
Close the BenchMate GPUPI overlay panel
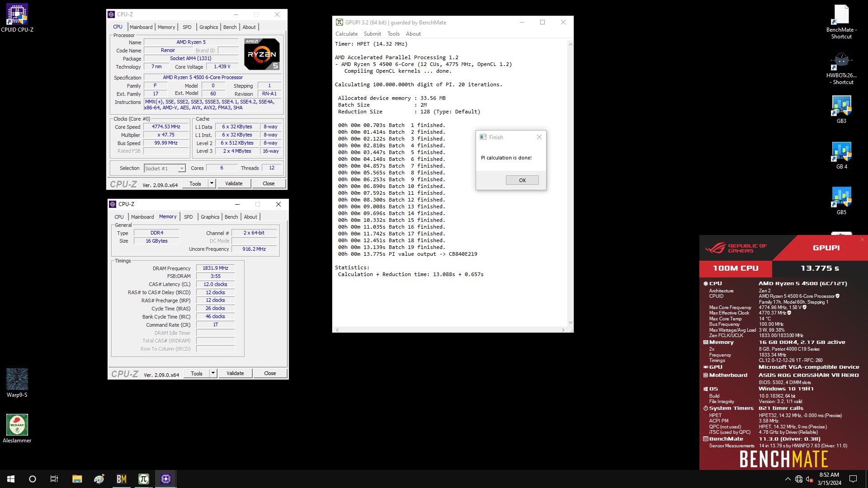[x=863, y=240]
